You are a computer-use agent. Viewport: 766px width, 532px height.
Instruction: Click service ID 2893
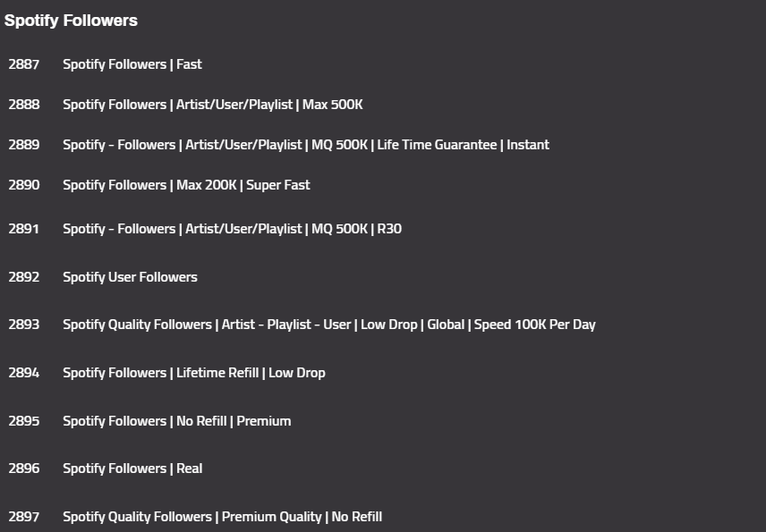pos(24,325)
